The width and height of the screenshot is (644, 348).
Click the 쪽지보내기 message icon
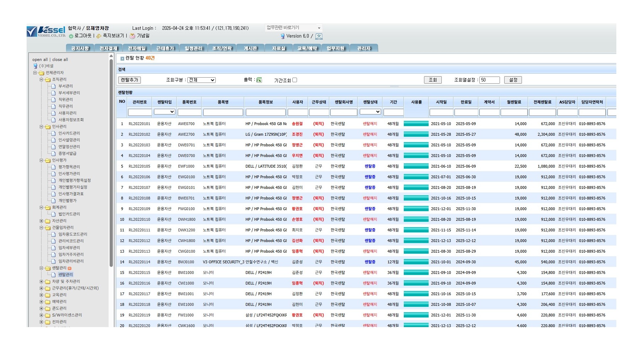99,36
